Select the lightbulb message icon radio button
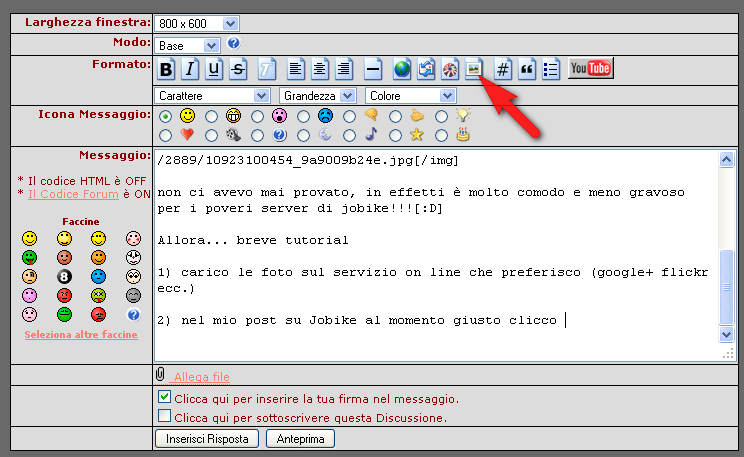 click(441, 116)
